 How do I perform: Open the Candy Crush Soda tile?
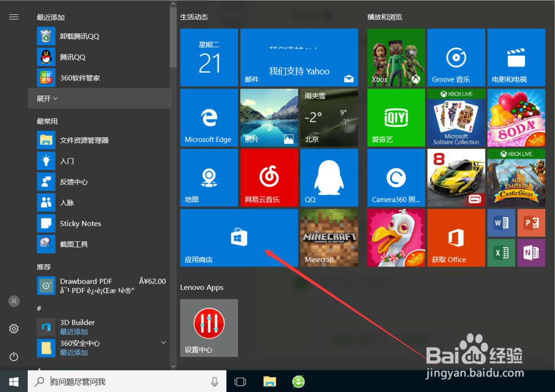coord(516,118)
